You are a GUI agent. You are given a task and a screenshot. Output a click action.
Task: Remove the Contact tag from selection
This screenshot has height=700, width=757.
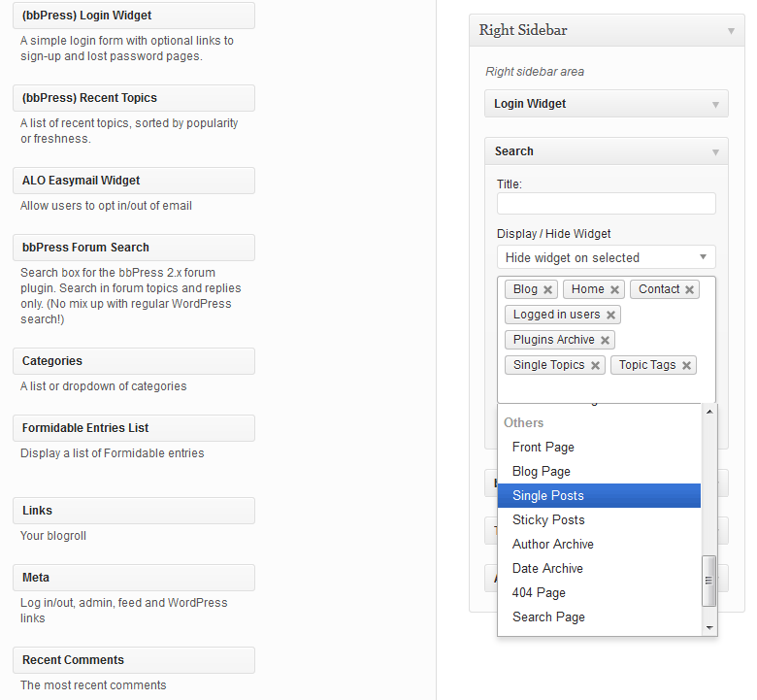click(689, 289)
